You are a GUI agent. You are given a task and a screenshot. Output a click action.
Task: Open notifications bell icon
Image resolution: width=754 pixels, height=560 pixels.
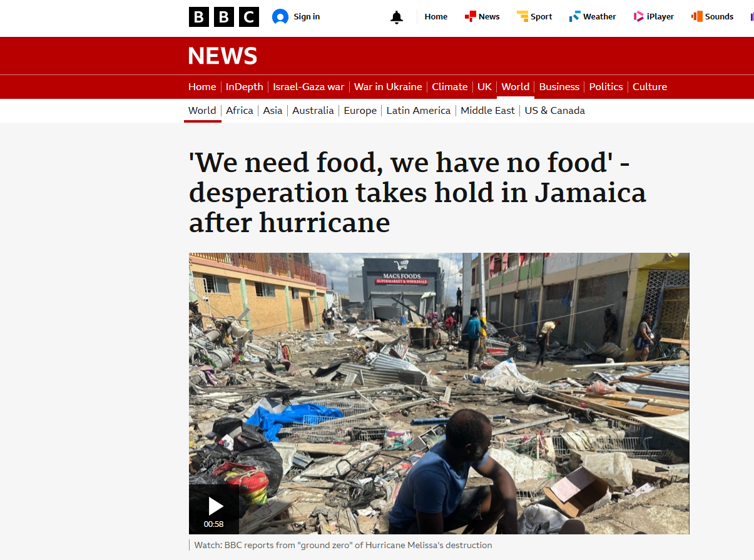[x=397, y=17]
